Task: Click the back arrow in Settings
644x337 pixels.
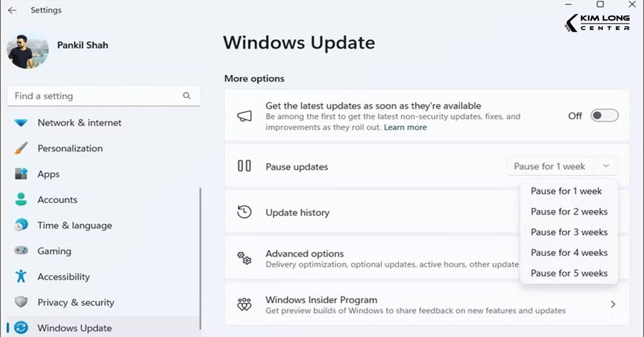Action: click(x=12, y=10)
